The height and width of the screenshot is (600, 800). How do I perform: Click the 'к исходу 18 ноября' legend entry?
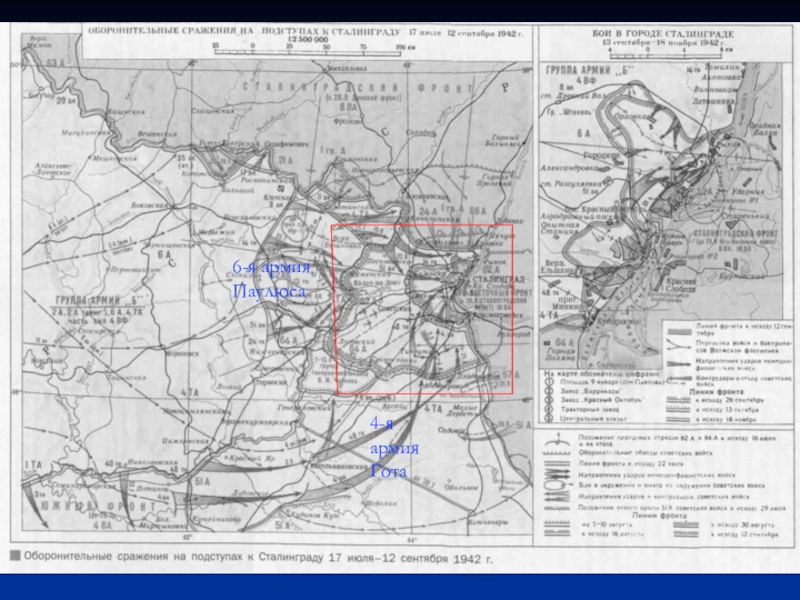point(726,419)
